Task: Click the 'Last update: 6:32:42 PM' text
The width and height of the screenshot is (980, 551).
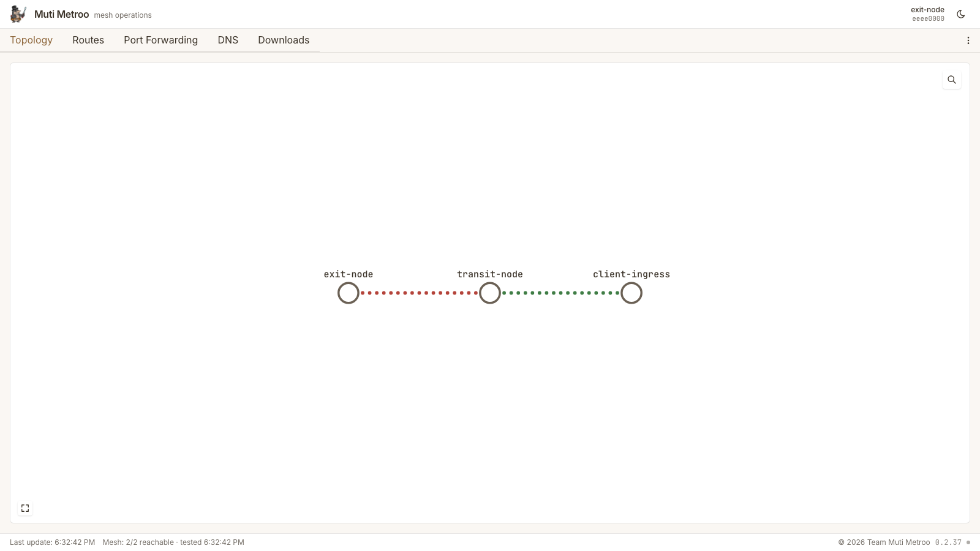Action: pos(52,542)
